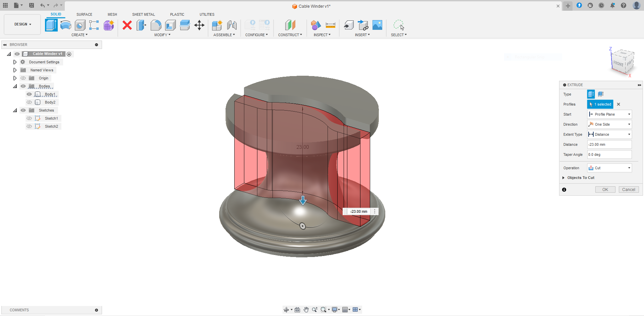Click the Select tool icon
The height and width of the screenshot is (316, 644).
[399, 25]
